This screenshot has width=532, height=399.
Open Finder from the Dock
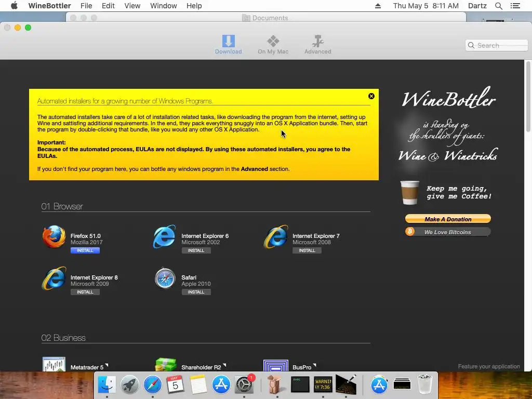pyautogui.click(x=107, y=385)
